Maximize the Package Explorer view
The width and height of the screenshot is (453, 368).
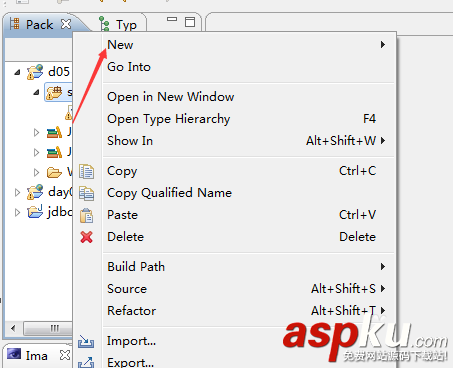click(x=190, y=22)
